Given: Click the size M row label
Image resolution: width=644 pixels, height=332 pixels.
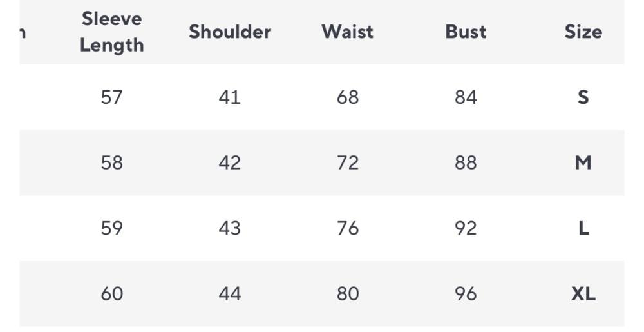Looking at the screenshot, I should (583, 162).
